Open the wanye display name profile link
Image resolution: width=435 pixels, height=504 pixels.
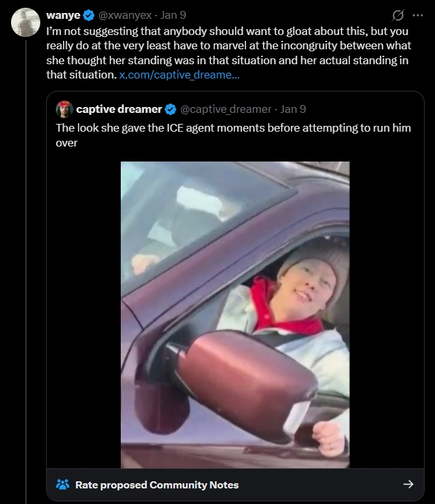tap(63, 15)
